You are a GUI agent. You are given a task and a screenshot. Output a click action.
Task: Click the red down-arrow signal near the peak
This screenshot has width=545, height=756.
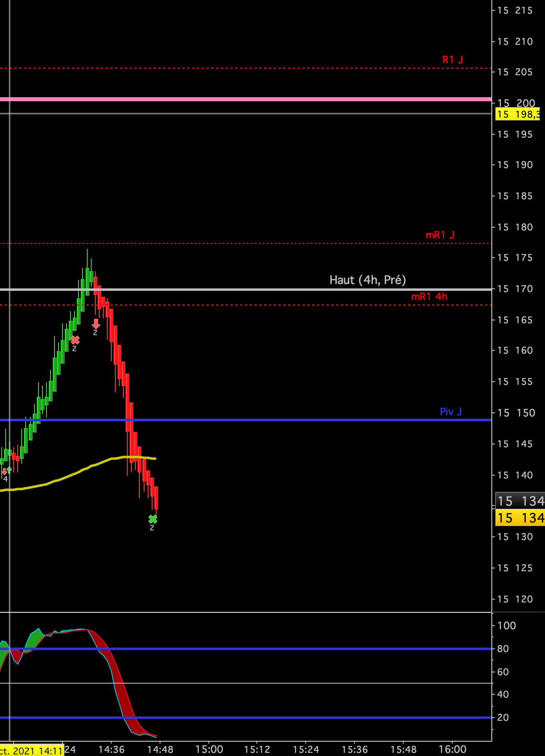tap(96, 324)
